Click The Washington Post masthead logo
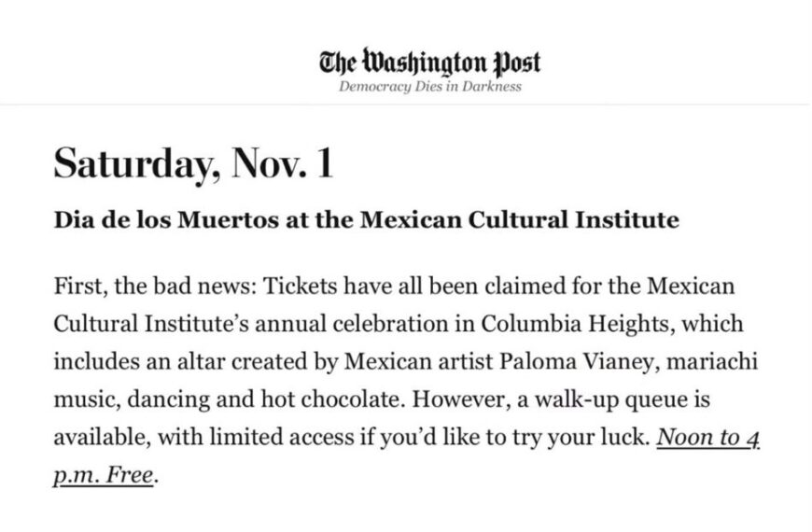 point(429,62)
